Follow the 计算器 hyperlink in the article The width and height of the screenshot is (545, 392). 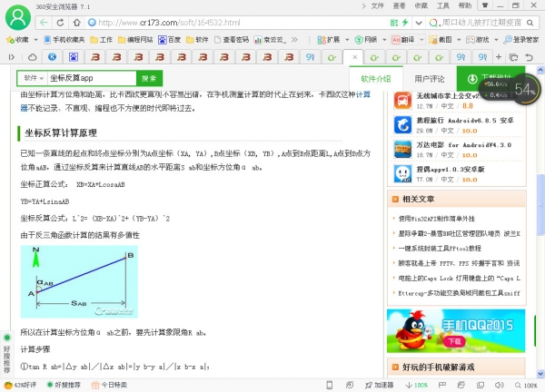[x=362, y=94]
